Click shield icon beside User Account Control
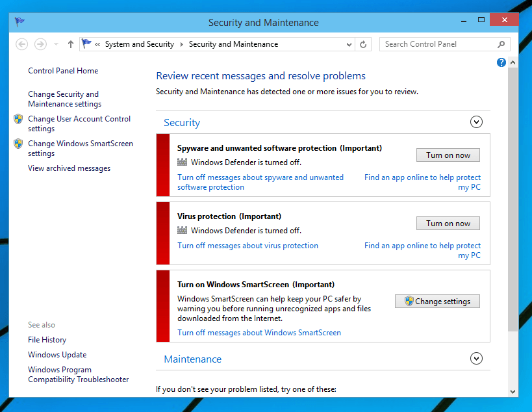The width and height of the screenshot is (532, 412). coord(18,119)
